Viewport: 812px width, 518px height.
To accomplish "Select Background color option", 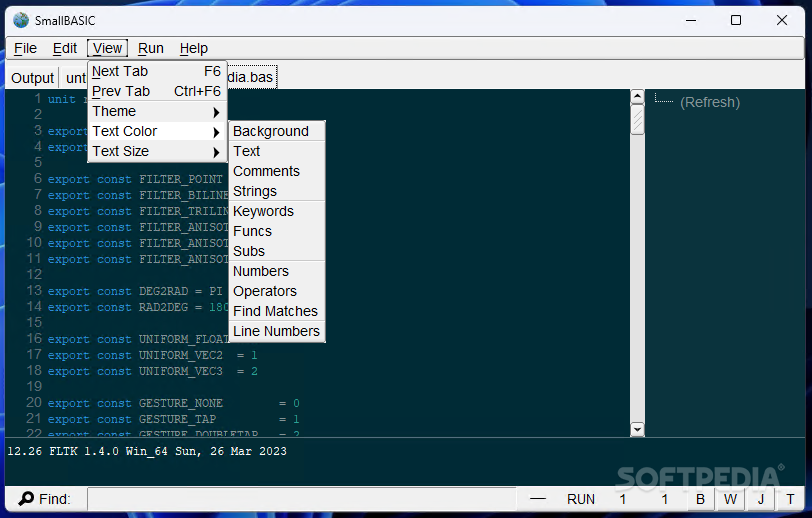I will [277, 132].
